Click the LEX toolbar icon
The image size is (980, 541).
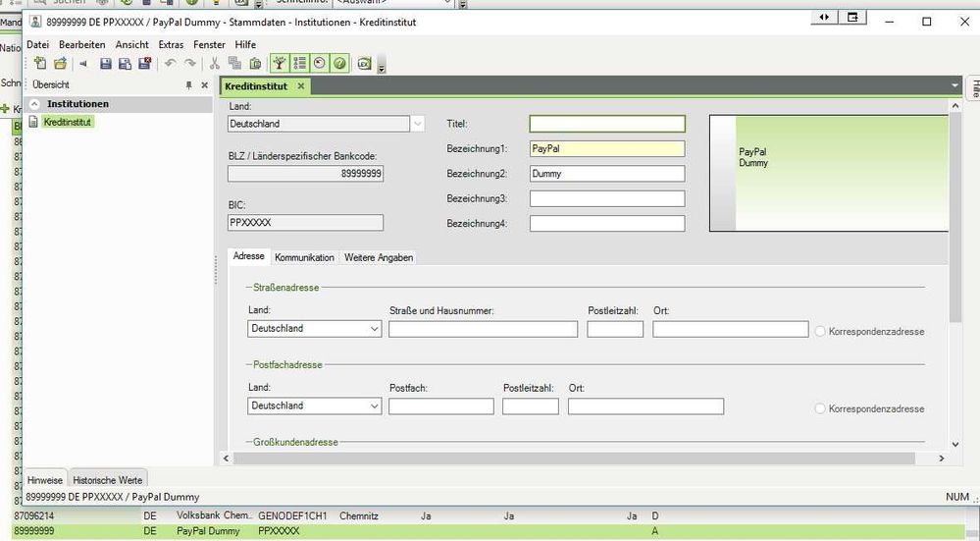364,63
